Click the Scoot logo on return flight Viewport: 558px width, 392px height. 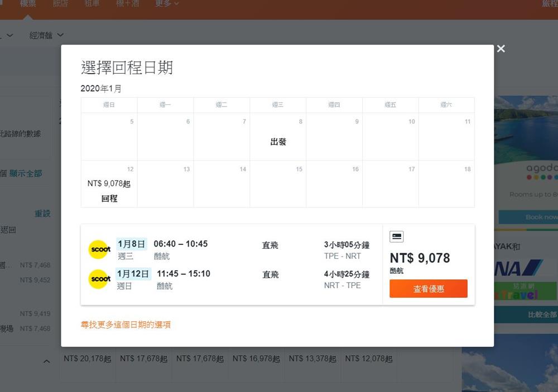pos(100,279)
